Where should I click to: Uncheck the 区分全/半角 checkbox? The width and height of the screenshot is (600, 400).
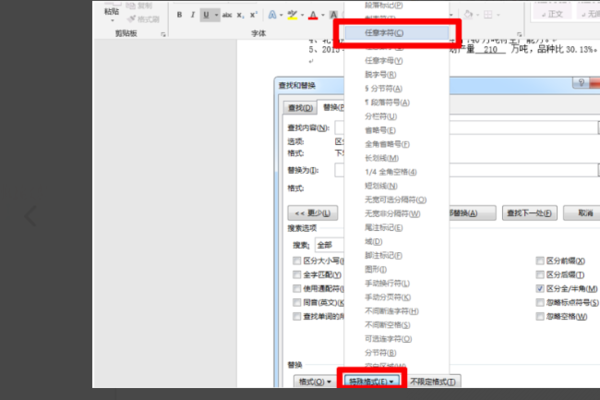tap(540, 288)
